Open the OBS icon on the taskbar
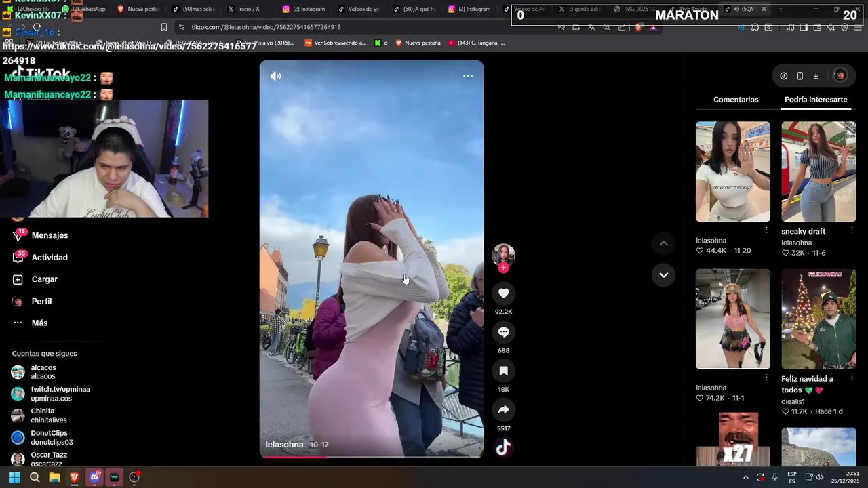Image resolution: width=868 pixels, height=488 pixels. 134,477
